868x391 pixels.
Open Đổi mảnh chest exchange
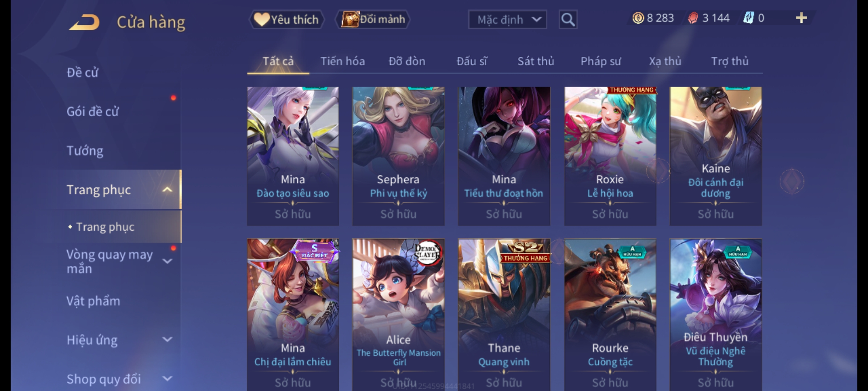[373, 20]
